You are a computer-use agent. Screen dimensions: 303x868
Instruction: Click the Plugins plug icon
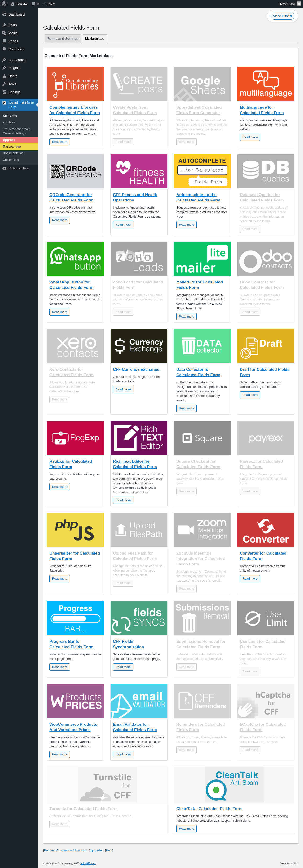(4, 68)
